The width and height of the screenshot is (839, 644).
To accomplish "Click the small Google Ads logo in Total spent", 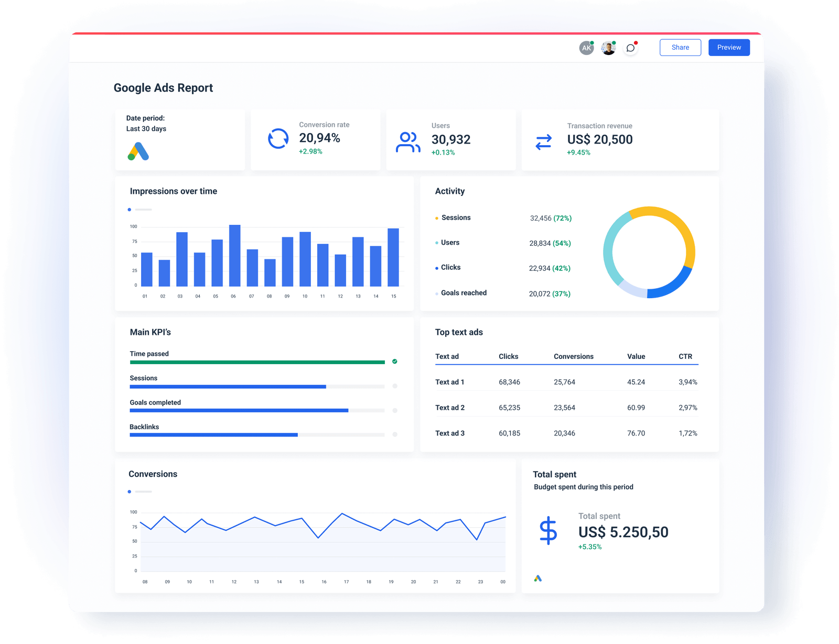I will tap(537, 578).
